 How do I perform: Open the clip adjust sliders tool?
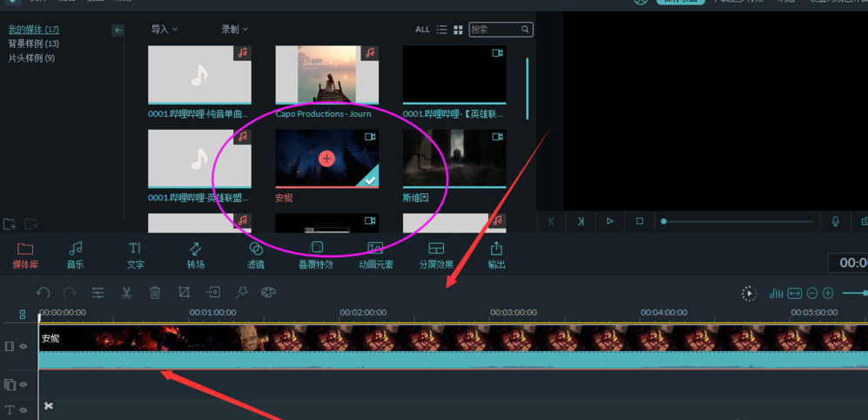pos(98,293)
